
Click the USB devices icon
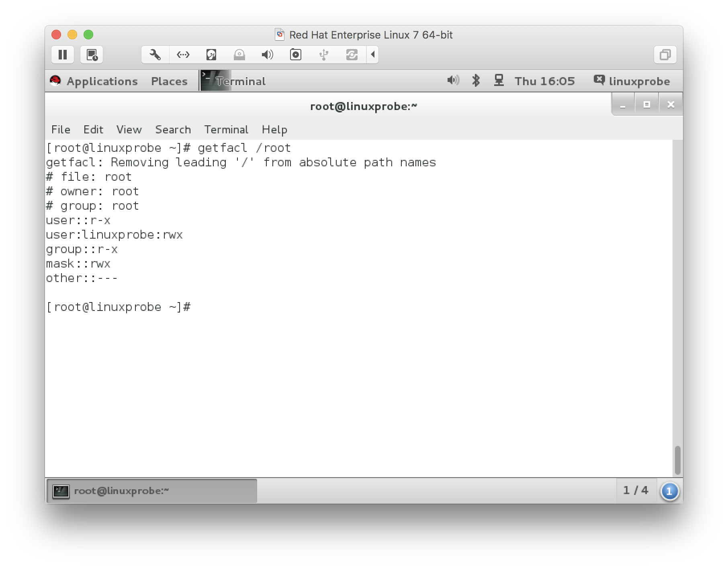click(x=324, y=55)
